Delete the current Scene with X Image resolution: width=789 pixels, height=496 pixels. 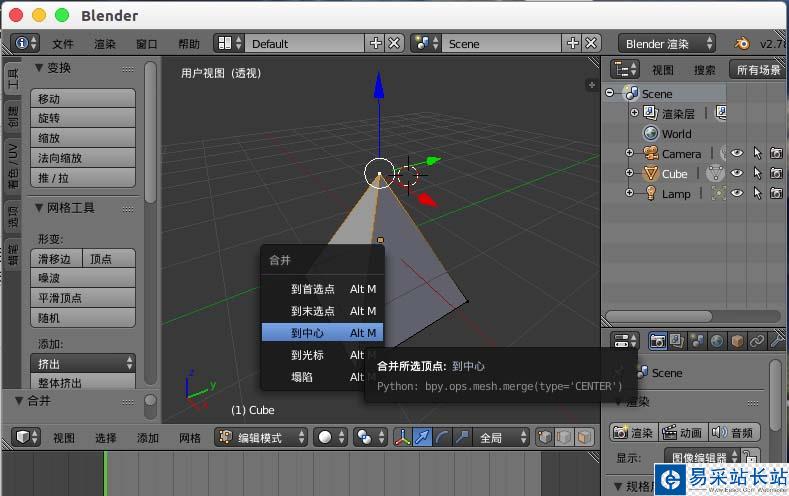(x=592, y=43)
